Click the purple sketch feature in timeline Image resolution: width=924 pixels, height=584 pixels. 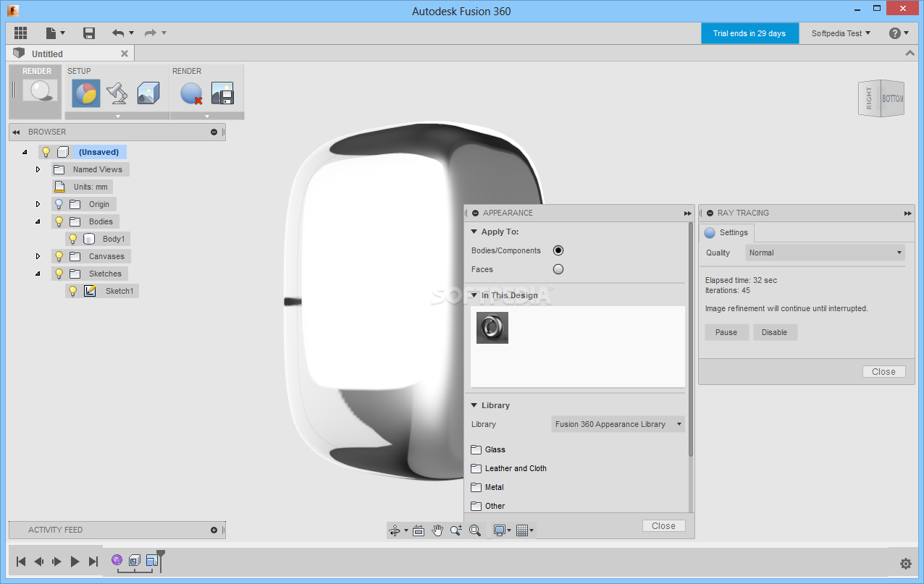coord(117,560)
